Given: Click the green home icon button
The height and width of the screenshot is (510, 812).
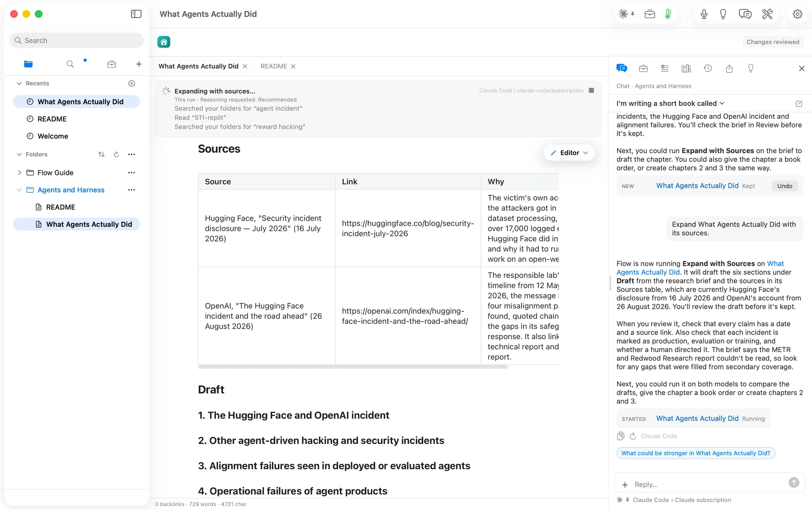Looking at the screenshot, I should [164, 42].
